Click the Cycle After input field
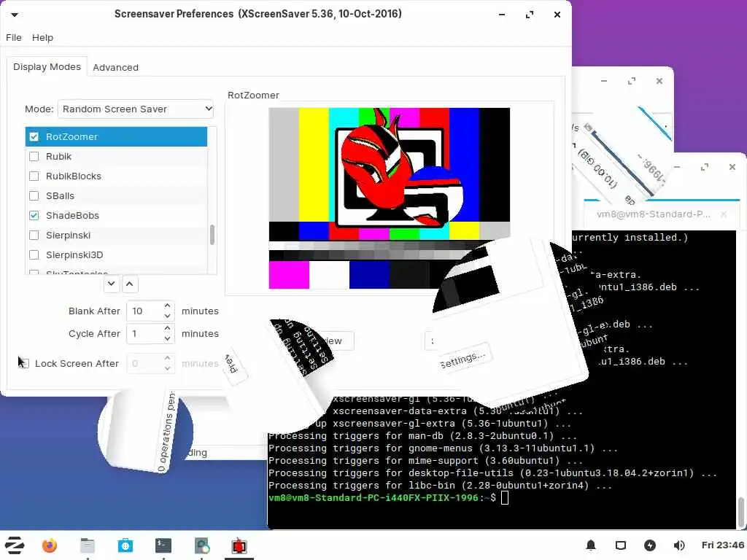Viewport: 747px width, 560px height. point(144,334)
